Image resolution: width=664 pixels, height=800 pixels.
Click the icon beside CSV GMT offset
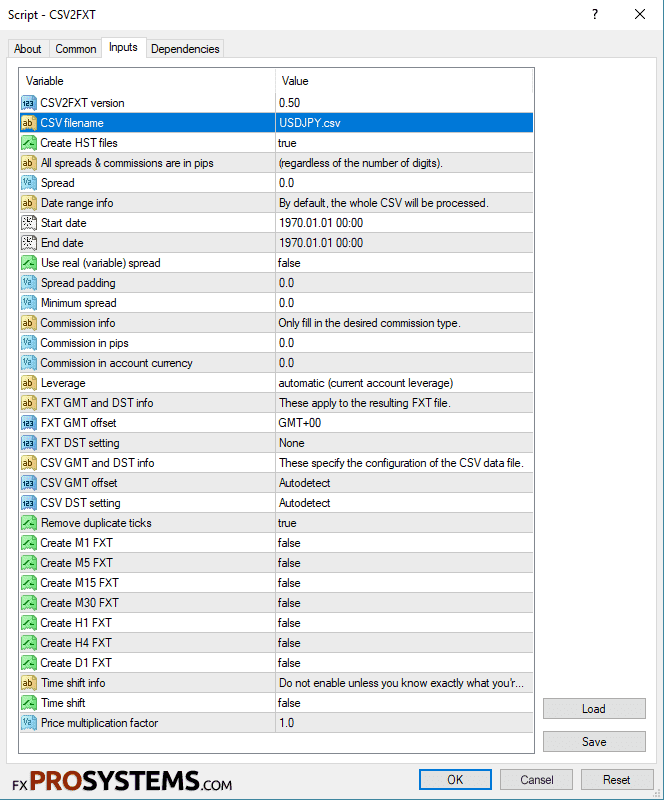(x=29, y=483)
